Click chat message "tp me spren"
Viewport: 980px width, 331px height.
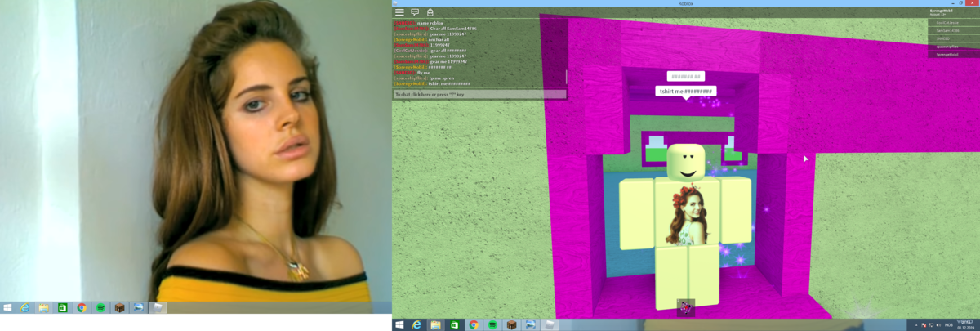coord(441,78)
